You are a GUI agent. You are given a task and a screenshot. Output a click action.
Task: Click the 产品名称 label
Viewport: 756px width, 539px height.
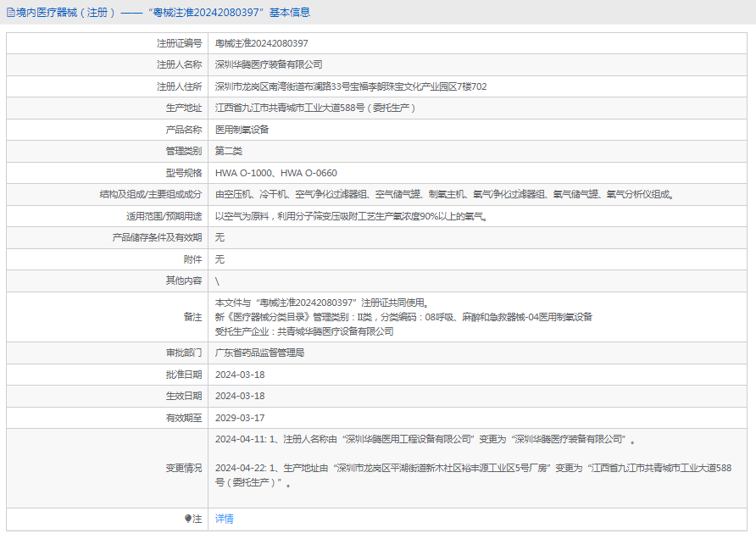(x=184, y=130)
